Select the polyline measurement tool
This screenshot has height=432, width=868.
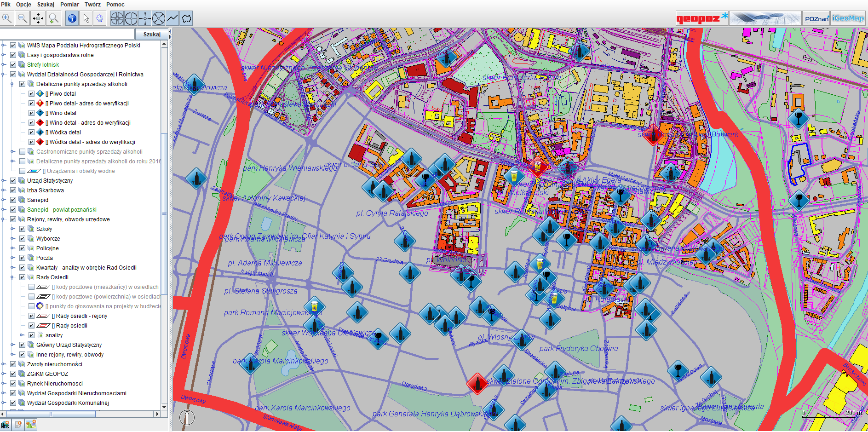coord(172,18)
